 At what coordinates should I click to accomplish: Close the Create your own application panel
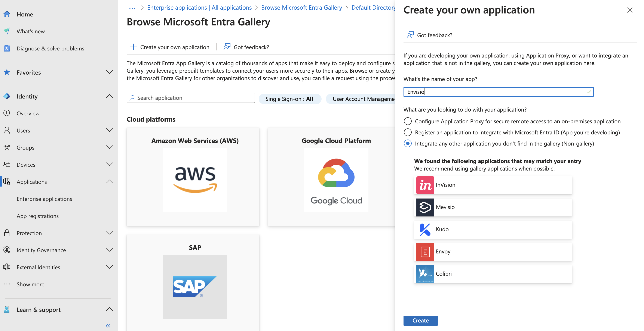point(629,10)
